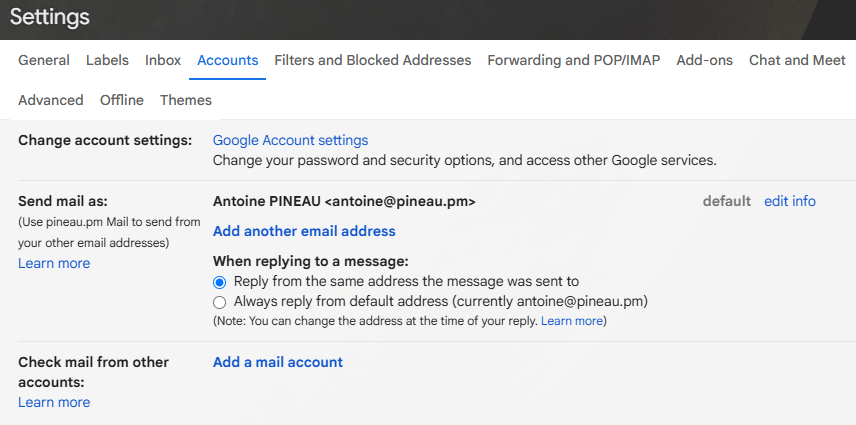
Task: Switch to the Labels tab
Action: coord(107,60)
